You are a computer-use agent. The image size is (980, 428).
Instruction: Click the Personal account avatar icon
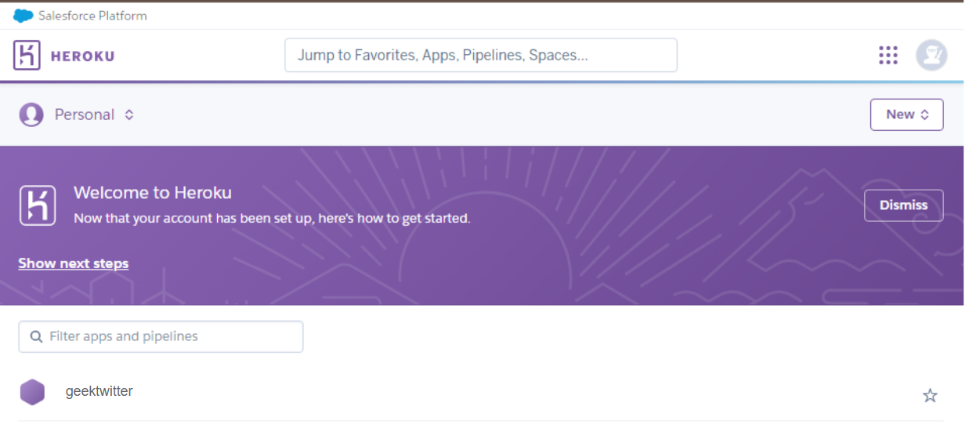pyautogui.click(x=31, y=114)
